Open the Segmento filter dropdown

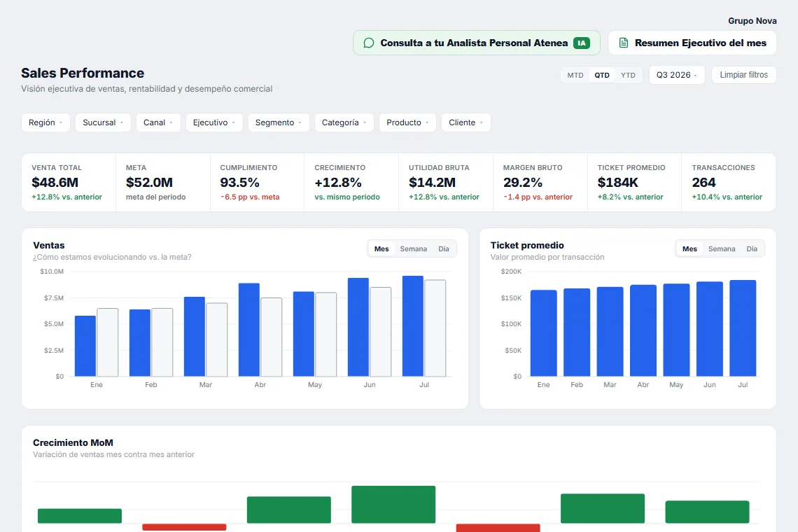click(279, 122)
